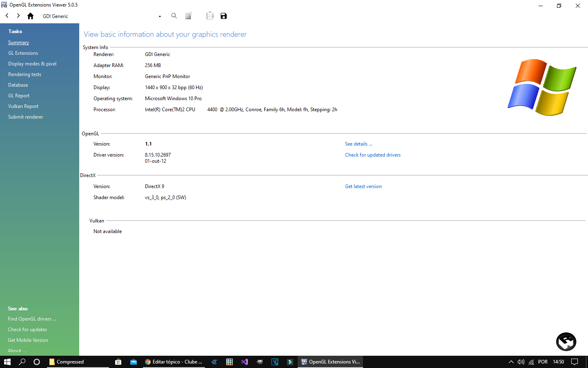
Task: Click the network tray icon
Action: [531, 362]
